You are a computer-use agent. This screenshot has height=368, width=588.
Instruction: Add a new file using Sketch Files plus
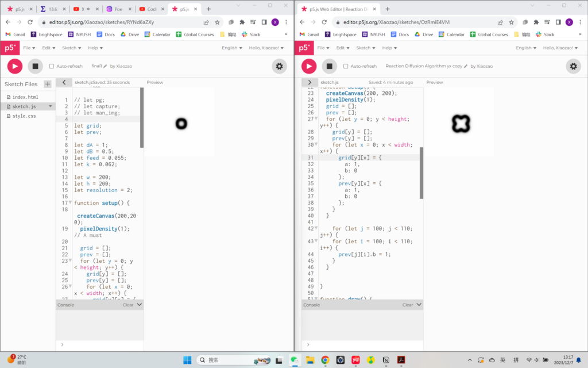pos(48,84)
